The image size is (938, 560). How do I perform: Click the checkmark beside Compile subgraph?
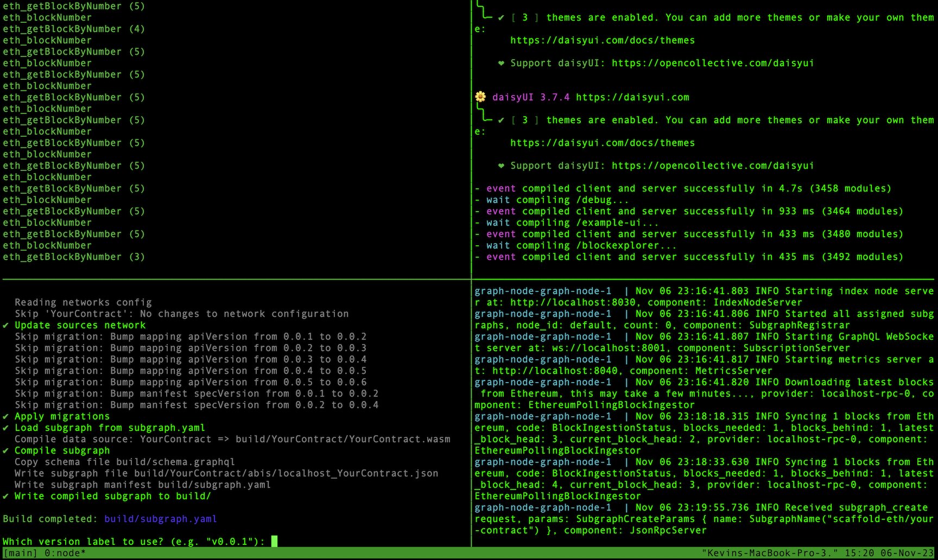[6, 450]
